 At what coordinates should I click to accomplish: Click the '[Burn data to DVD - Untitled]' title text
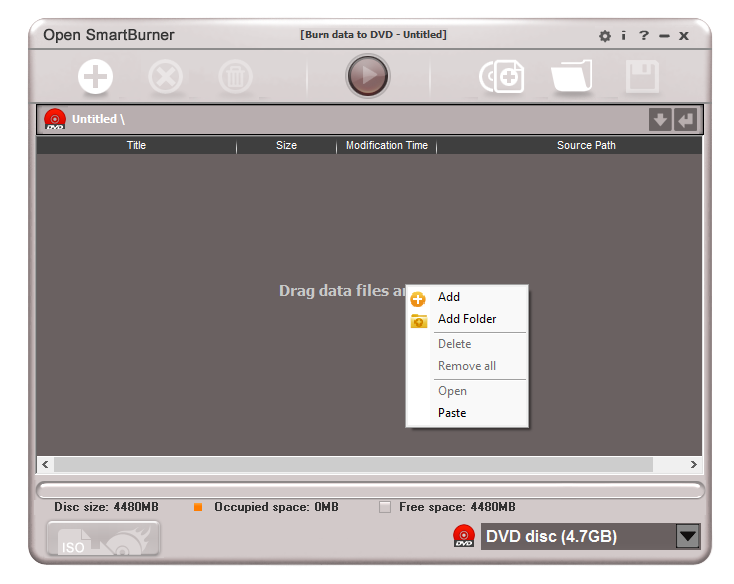(373, 35)
